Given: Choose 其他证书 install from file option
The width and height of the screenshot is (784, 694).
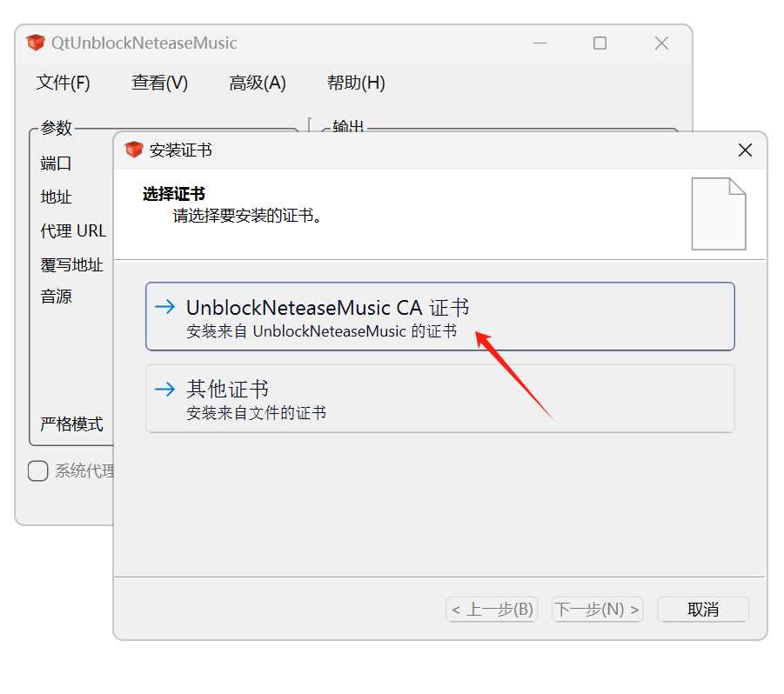Looking at the screenshot, I should tap(439, 398).
